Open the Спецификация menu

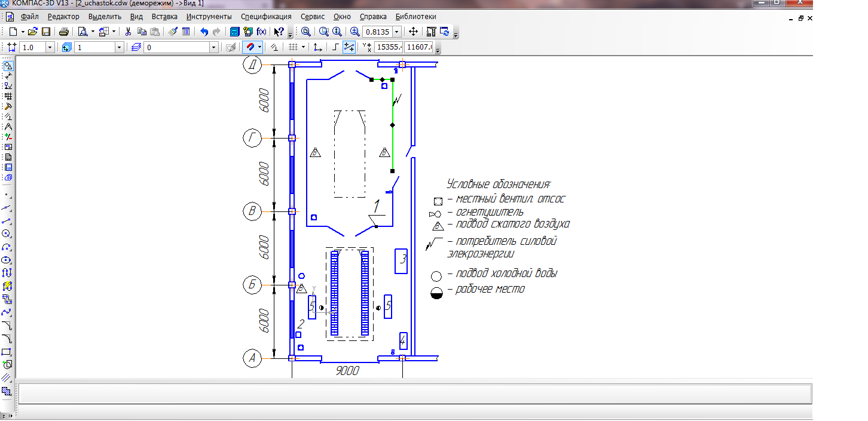click(x=266, y=17)
